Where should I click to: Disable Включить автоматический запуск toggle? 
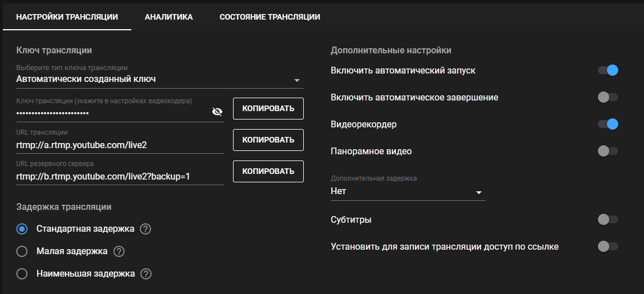[x=608, y=70]
